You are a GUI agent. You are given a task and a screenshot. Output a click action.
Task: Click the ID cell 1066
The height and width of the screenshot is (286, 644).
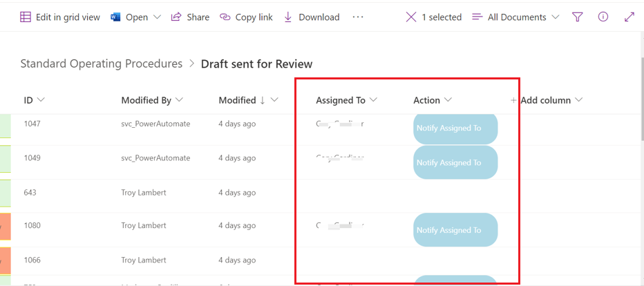tap(32, 260)
